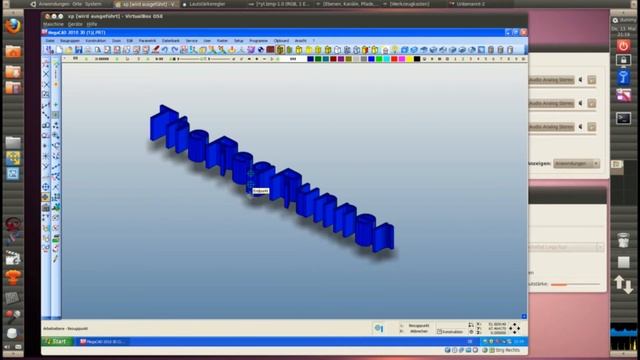The image size is (640, 360).
Task: Click the Bezugspunkt button in status bar
Action: click(x=418, y=326)
